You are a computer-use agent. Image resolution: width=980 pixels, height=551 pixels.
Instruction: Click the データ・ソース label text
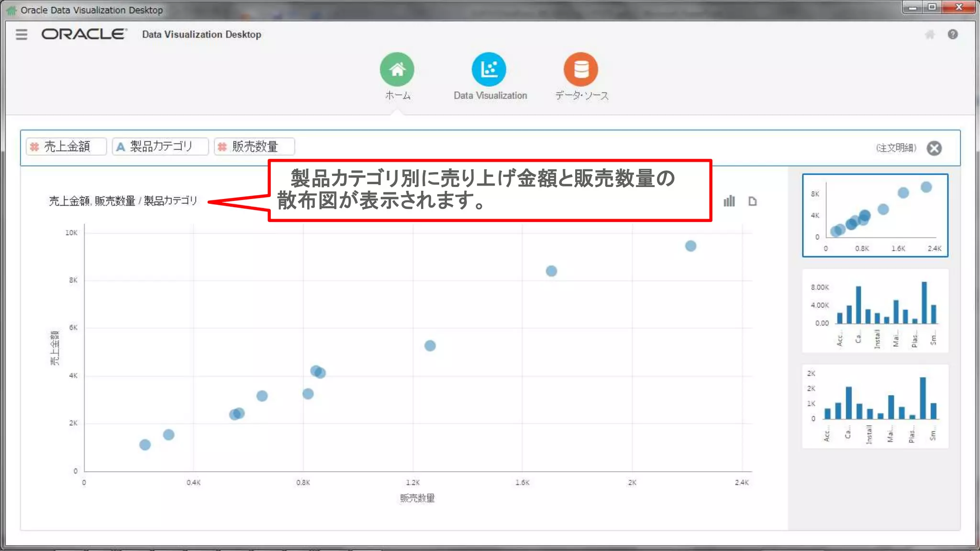[582, 96]
